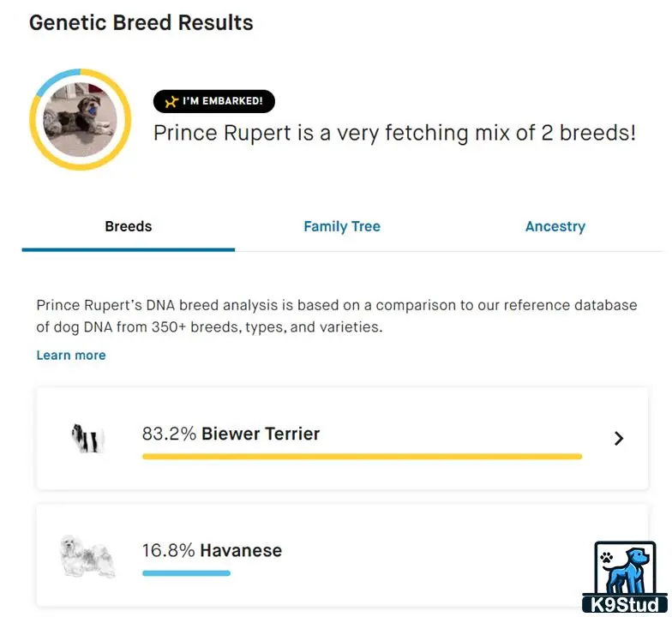Screen dimensions: 672x617
Task: Click the yellow Biewer Terrier percentage bar
Action: [x=362, y=457]
